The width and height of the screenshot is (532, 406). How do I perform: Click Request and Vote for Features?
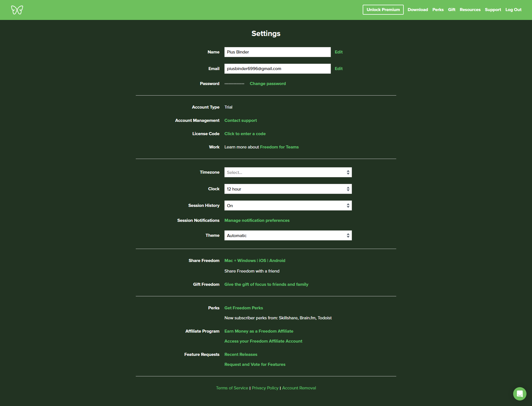coord(255,364)
